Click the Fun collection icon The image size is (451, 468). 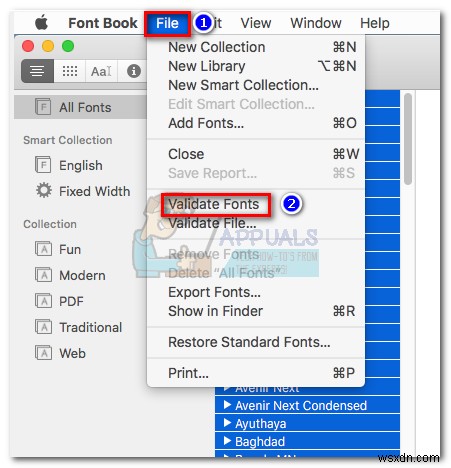[43, 249]
